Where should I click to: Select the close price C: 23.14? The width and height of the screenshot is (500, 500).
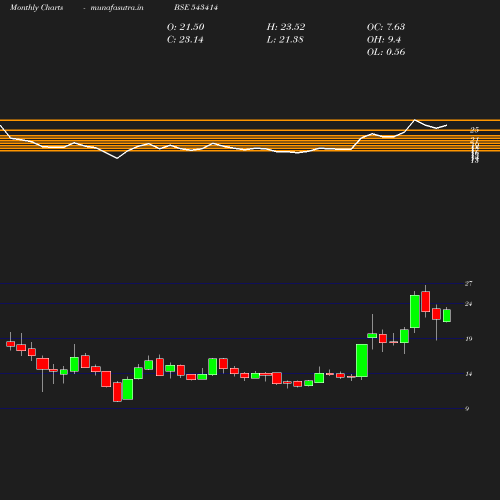point(185,40)
